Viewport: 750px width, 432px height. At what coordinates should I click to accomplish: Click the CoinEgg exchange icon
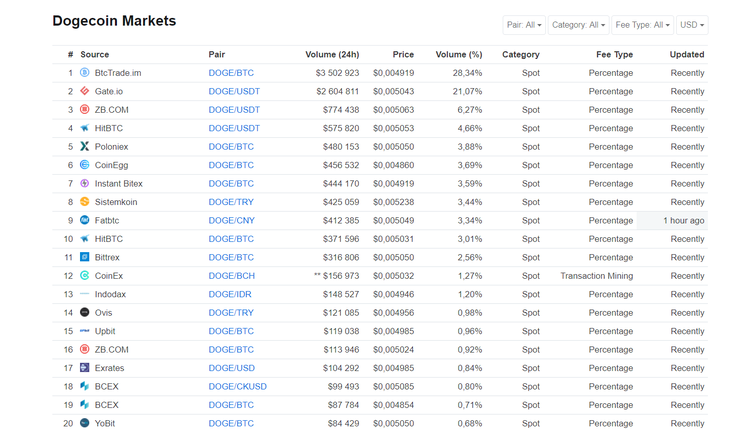point(84,165)
